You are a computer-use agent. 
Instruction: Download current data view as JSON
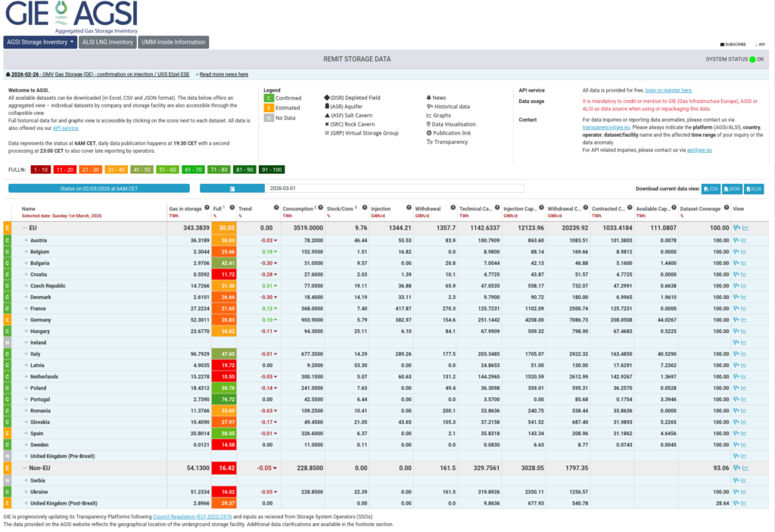pos(733,188)
